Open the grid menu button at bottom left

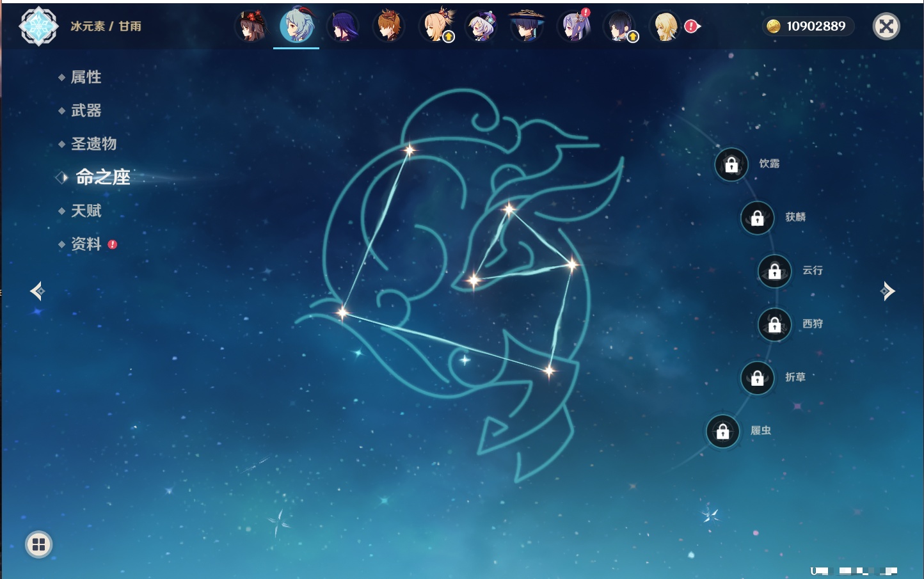[38, 544]
